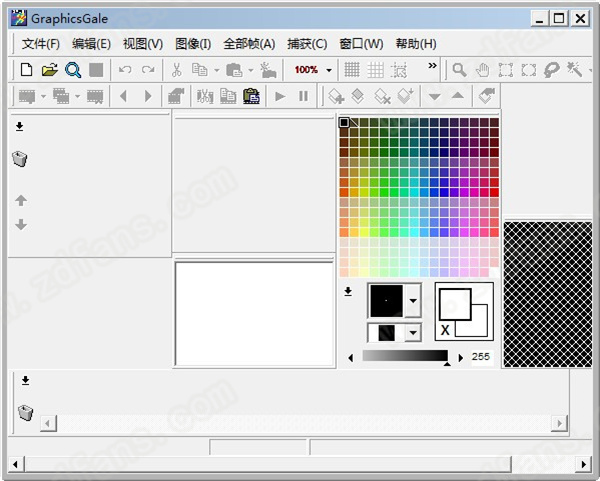600x481 pixels.
Task: Click the X in foreground/background color box
Action: pyautogui.click(x=445, y=330)
